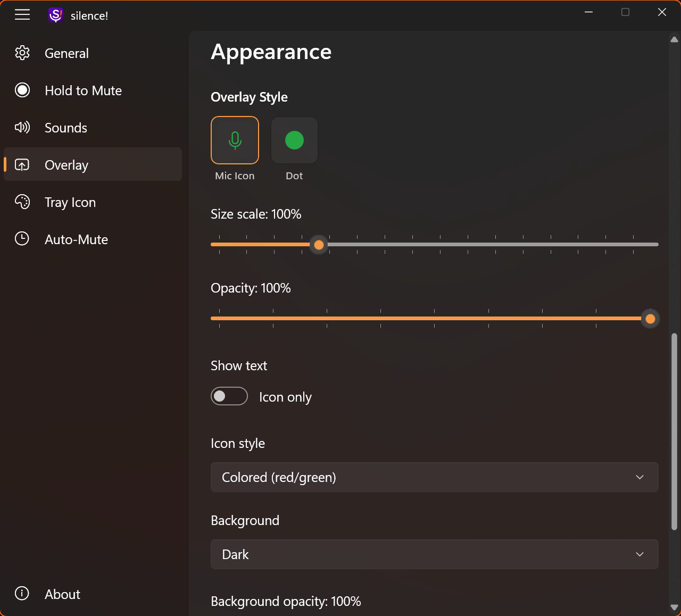
Task: Expand the Background dropdown set to Dark
Action: coord(434,554)
